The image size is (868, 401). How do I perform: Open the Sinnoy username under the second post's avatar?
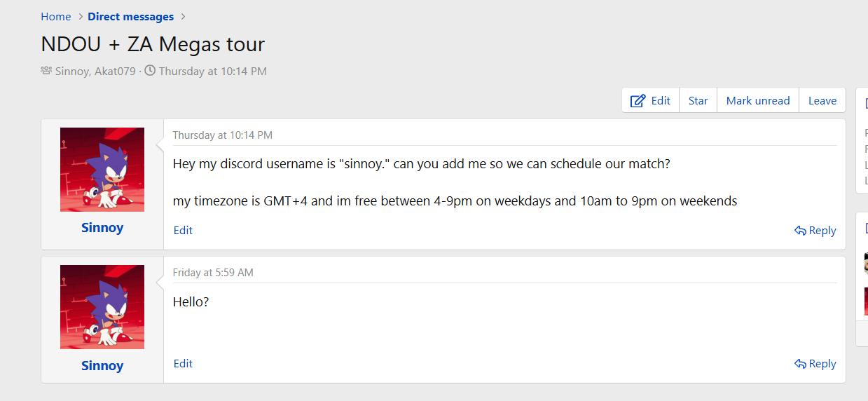[102, 366]
